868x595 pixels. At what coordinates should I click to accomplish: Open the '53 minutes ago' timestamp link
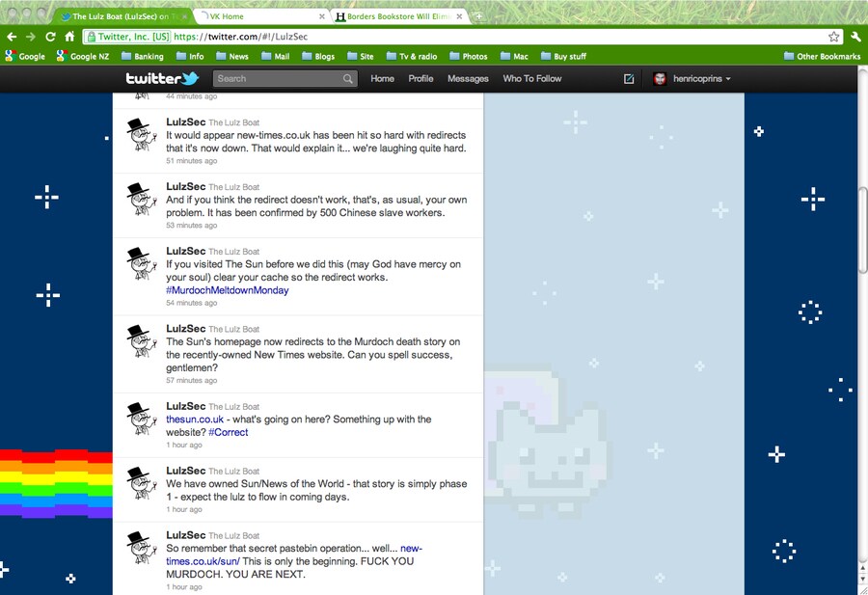coord(192,226)
